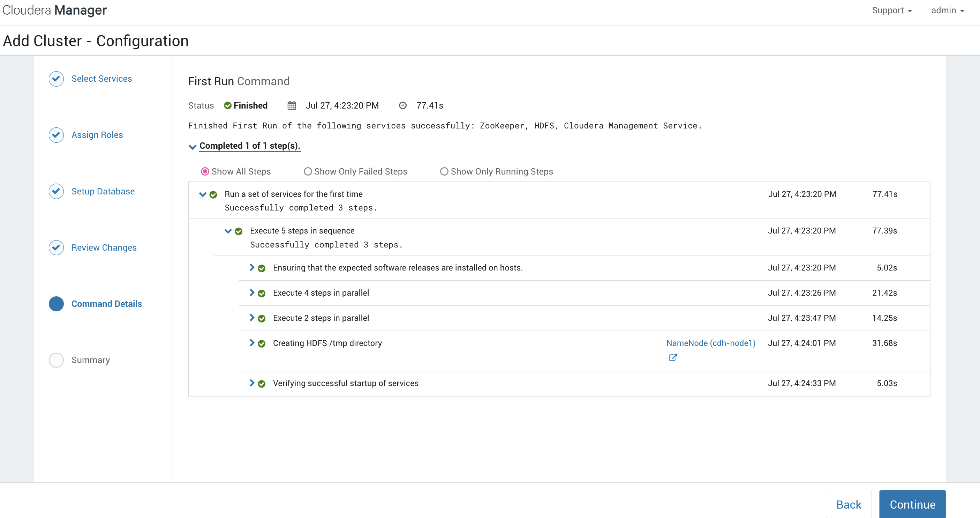
Task: Click the empty Summary step circle
Action: pyautogui.click(x=56, y=360)
